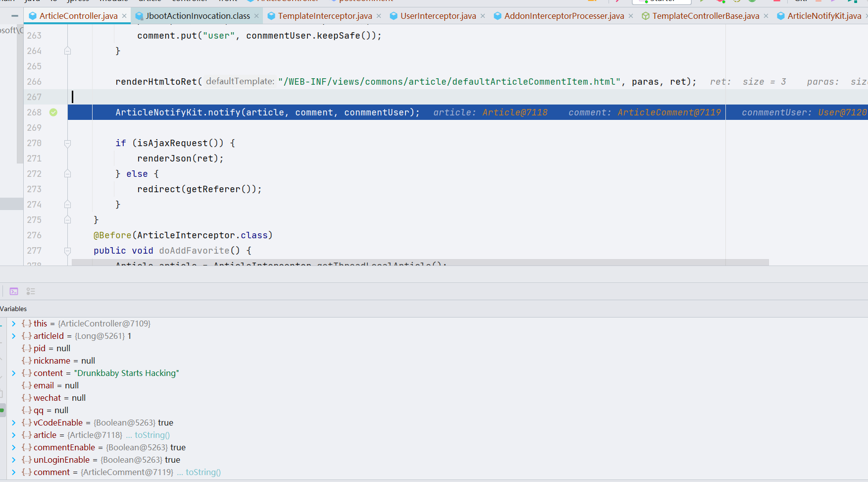Click the toString() link for article variable
The image size is (868, 482).
[152, 435]
